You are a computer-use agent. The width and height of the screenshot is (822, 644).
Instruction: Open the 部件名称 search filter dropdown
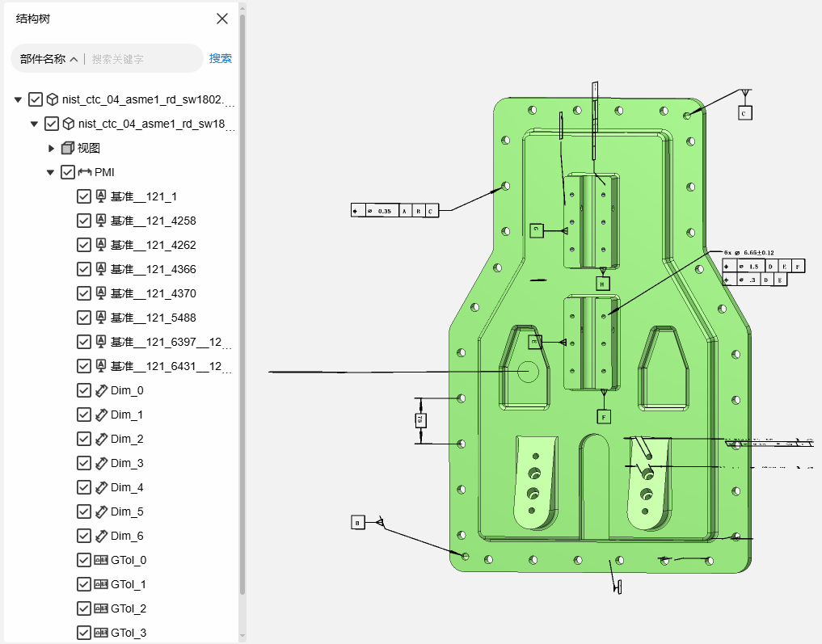coord(49,59)
